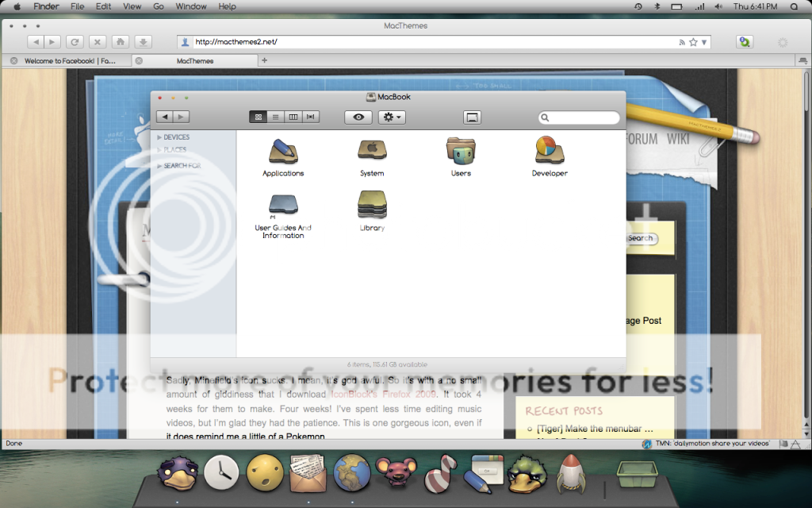Open the File menu

77,6
